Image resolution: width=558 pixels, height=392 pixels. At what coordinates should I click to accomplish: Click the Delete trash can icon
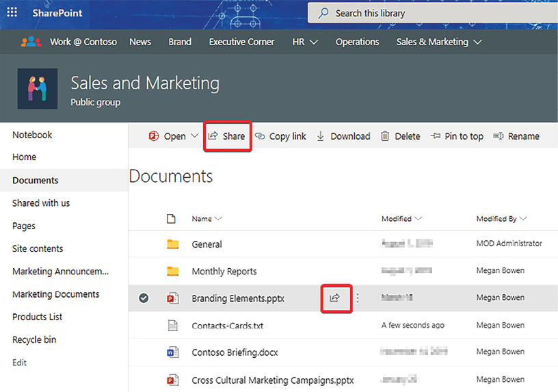click(x=385, y=136)
